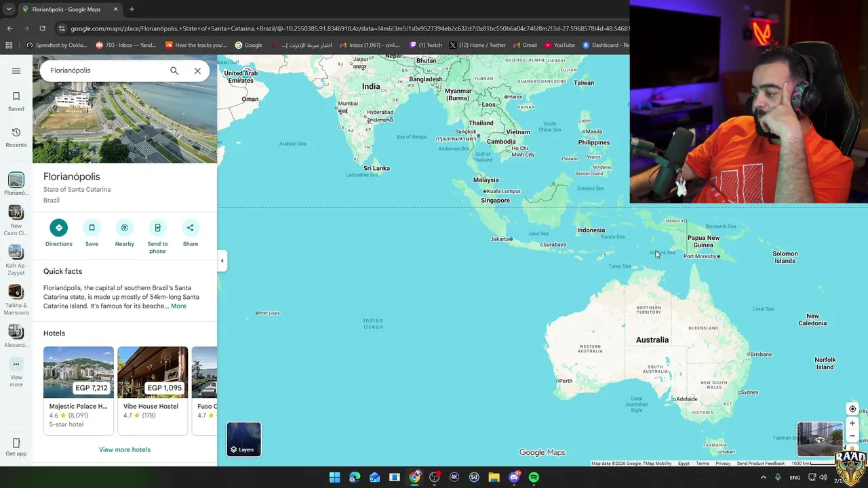Open the YouTube bookmark
Screen dimensions: 868x488
coord(559,45)
